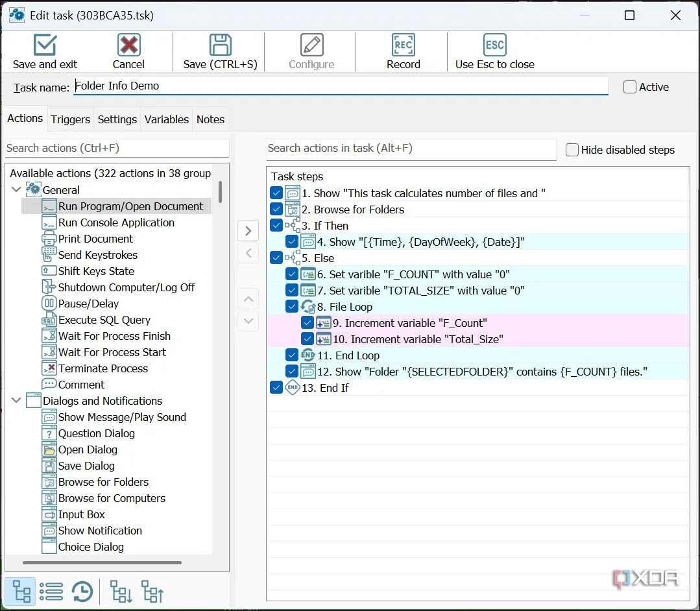Click the Save and exit icon
Viewport: 700px width, 611px height.
(x=45, y=45)
